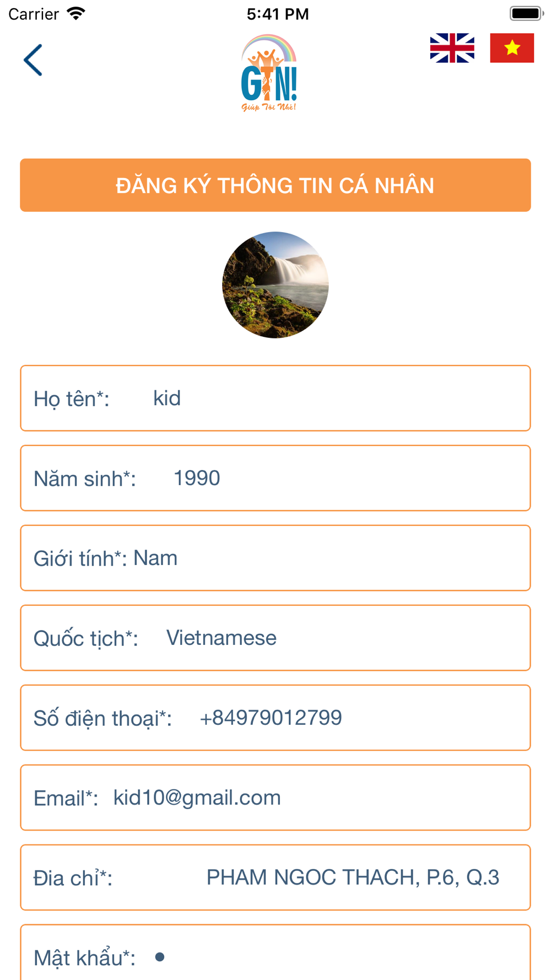Edit the email kid10@gmail.com text
The image size is (551, 980).
[x=197, y=798]
